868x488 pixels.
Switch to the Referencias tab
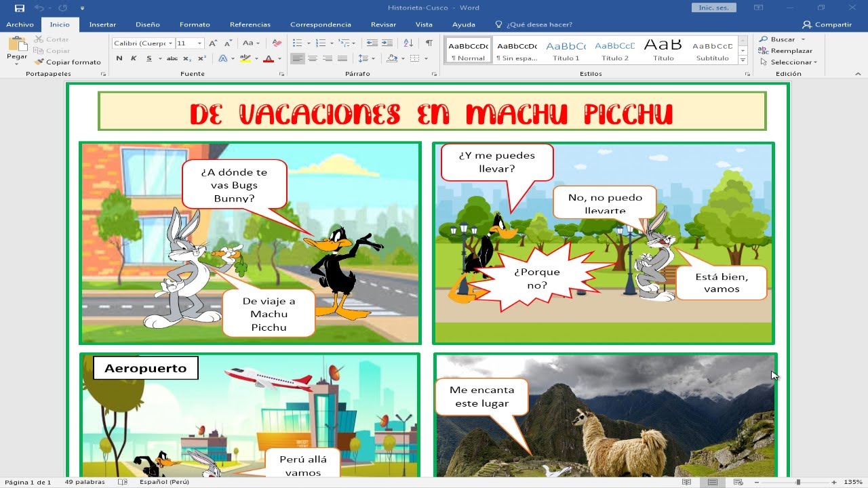(x=250, y=24)
